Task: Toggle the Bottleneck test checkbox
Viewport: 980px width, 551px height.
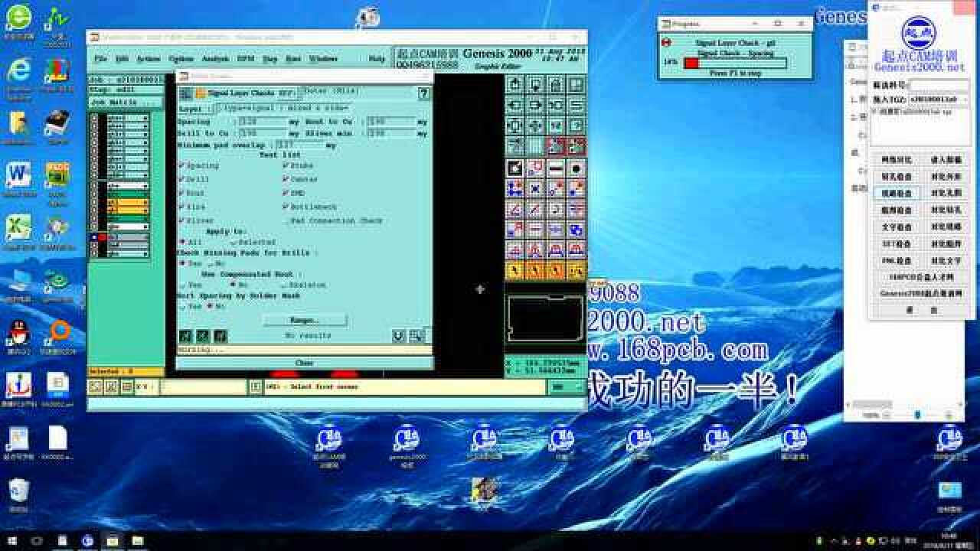Action: click(285, 207)
